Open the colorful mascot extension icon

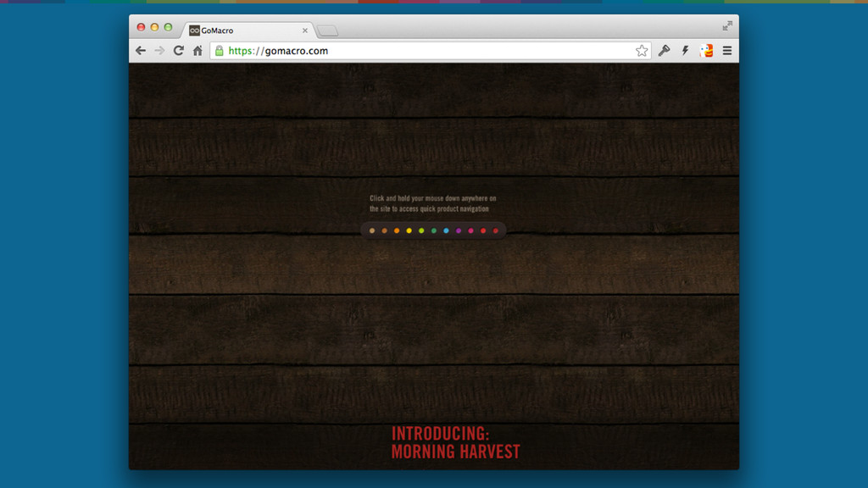tap(706, 50)
